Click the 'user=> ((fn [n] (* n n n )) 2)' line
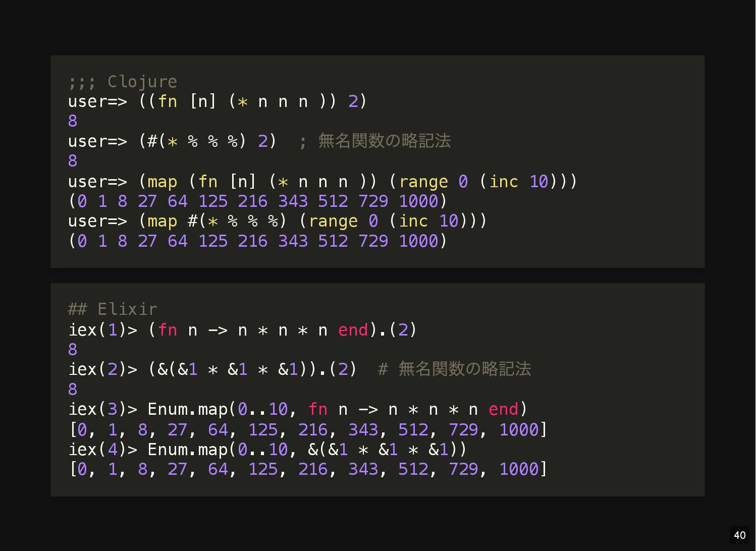The width and height of the screenshot is (756, 551). (x=218, y=101)
